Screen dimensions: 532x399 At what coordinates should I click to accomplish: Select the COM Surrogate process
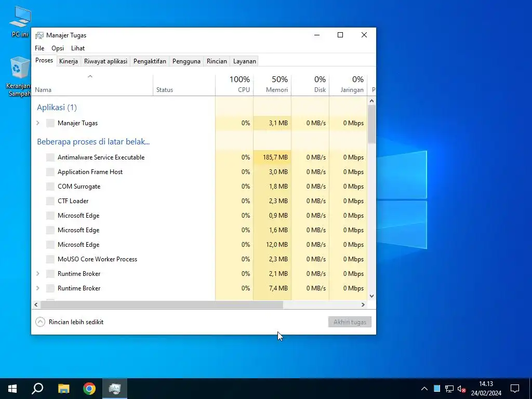point(199,187)
